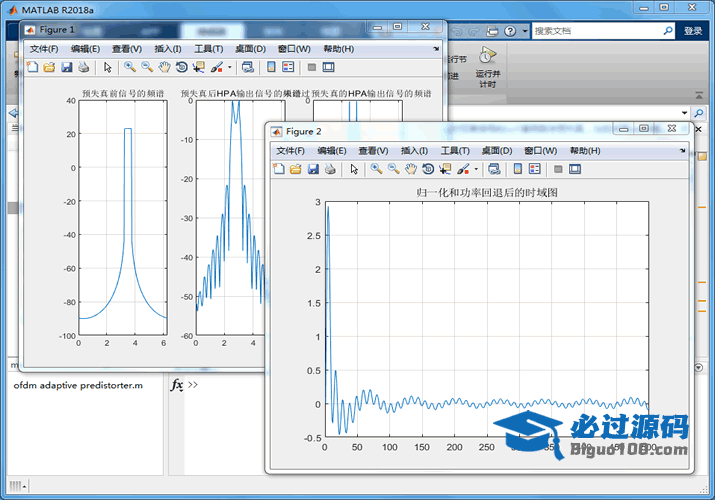Hide Plot Tools in Figure 2 toolbar

(x=558, y=170)
